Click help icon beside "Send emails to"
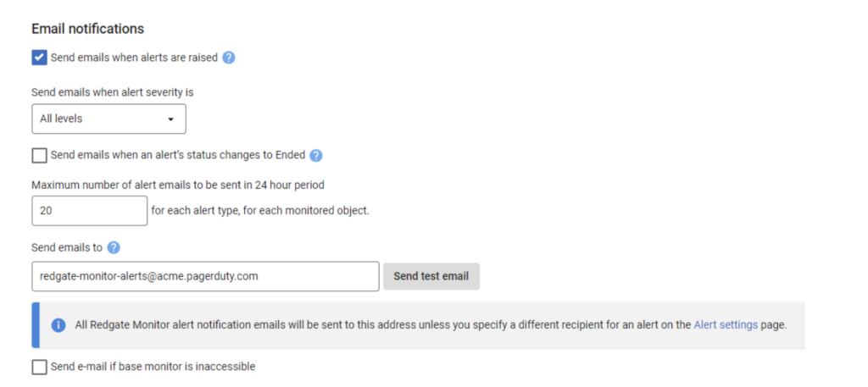Viewport: 868px width, 387px height. point(114,248)
